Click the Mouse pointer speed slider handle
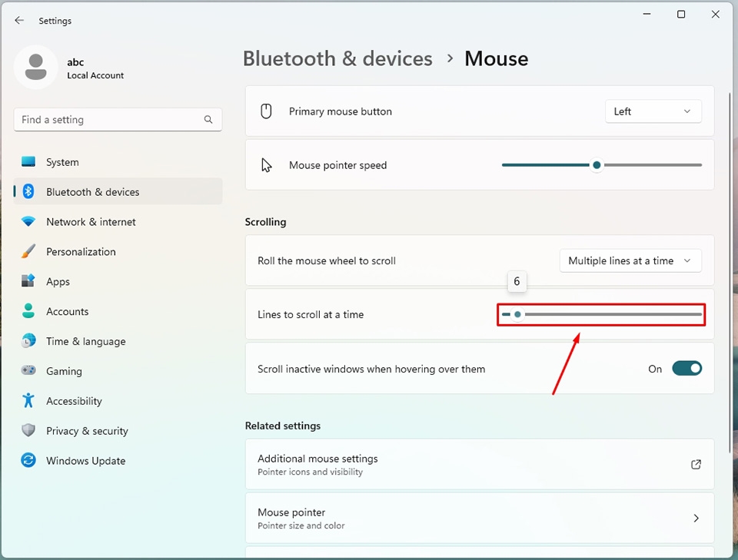738x560 pixels. (x=597, y=165)
